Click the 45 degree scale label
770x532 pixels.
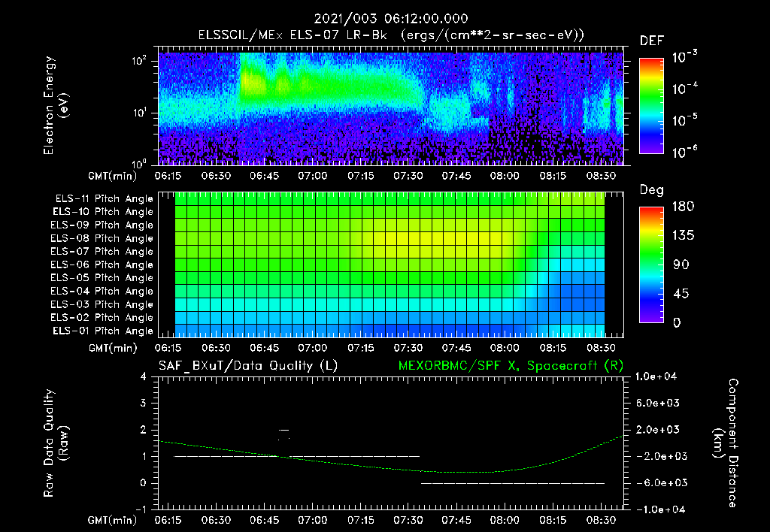681,294
